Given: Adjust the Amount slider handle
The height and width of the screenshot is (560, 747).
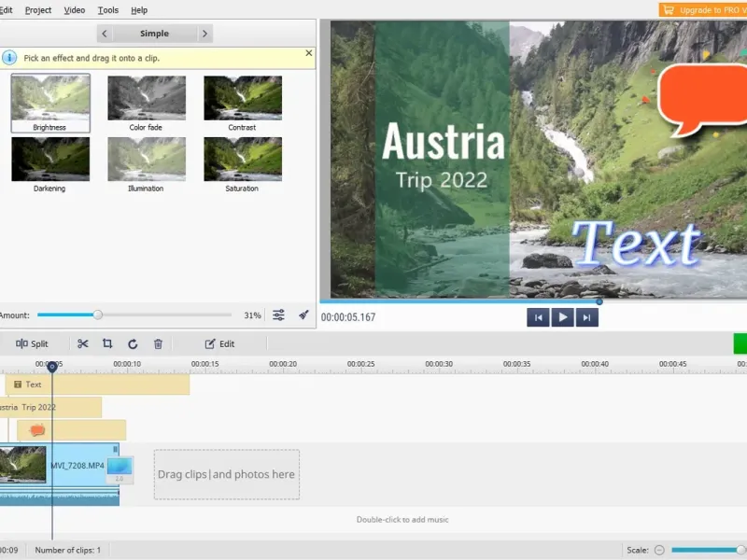Looking at the screenshot, I should coord(98,315).
